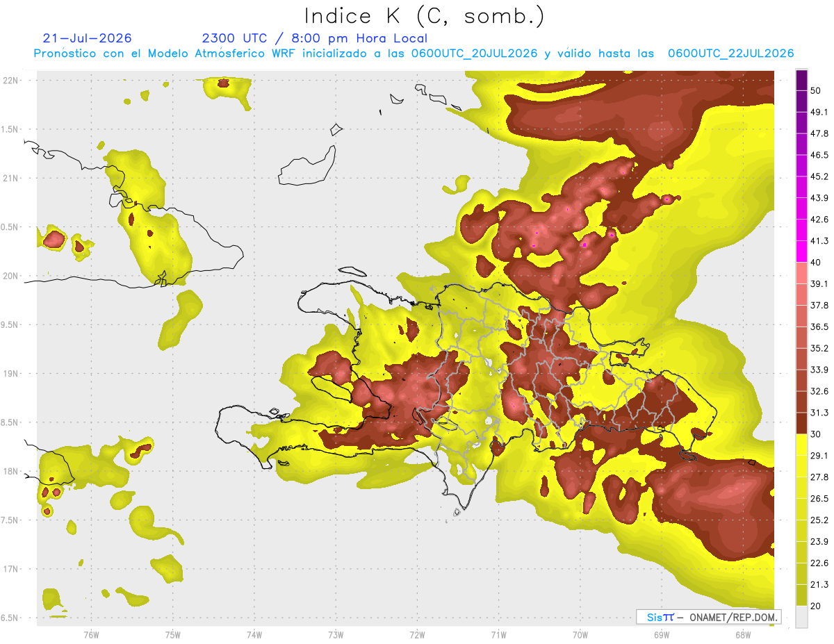Click the color bar value "43.9"
The image size is (834, 644).
(819, 198)
